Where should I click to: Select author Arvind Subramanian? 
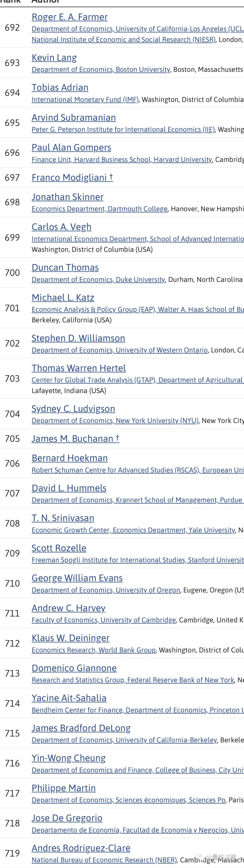74,118
